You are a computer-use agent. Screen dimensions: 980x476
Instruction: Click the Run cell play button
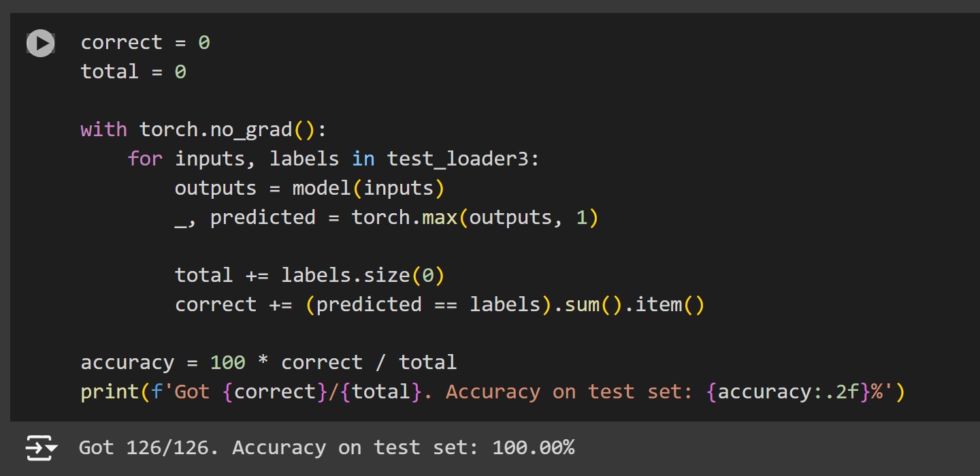pos(39,43)
